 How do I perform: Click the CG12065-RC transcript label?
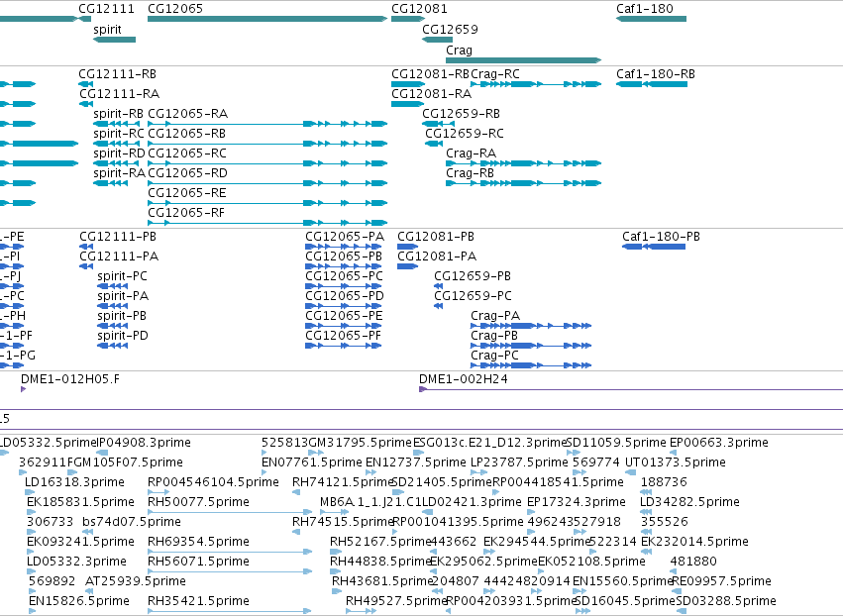[x=187, y=154]
